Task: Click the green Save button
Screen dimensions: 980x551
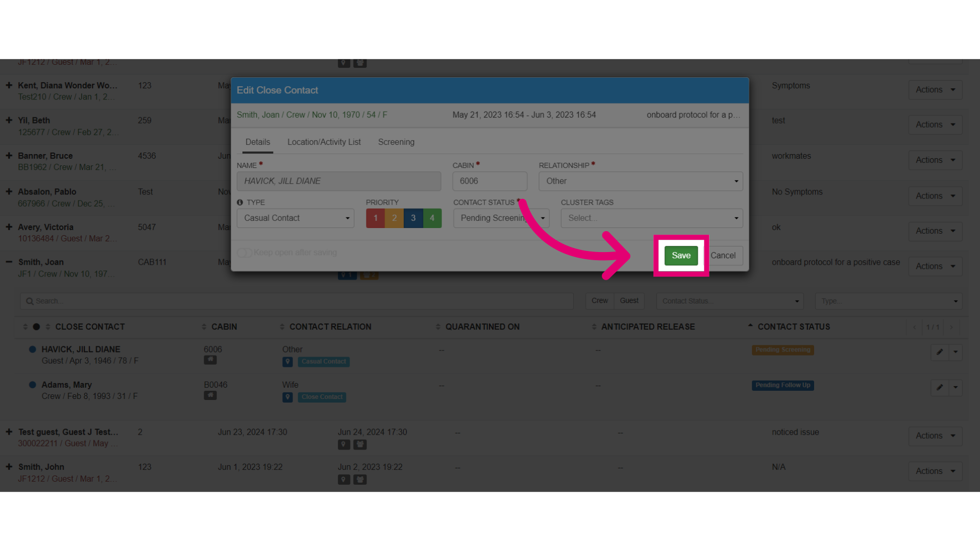Action: pos(681,256)
